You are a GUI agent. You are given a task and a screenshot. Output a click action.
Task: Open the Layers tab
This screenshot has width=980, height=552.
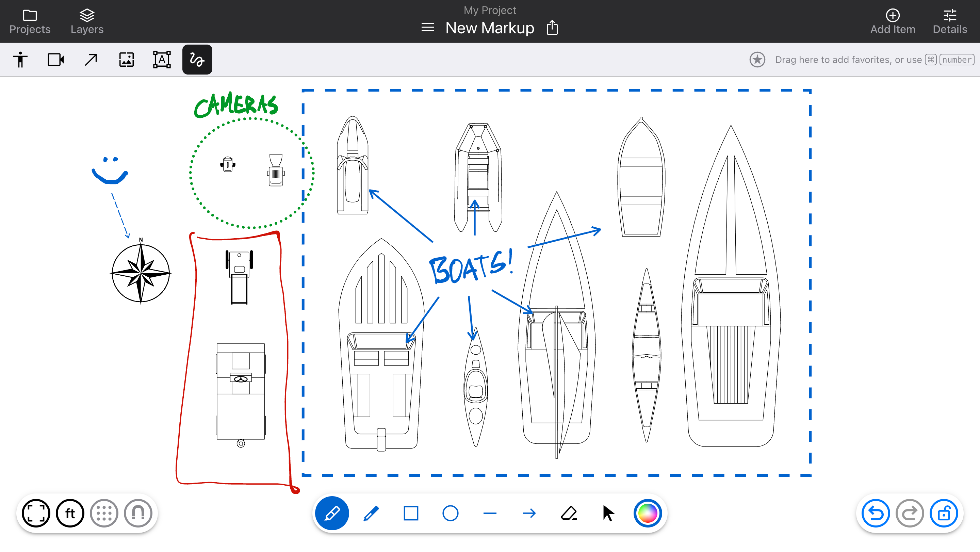pos(87,21)
